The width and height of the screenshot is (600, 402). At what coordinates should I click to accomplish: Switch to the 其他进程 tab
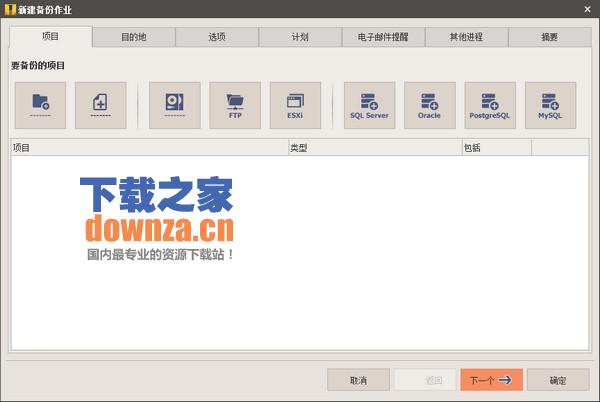[x=466, y=37]
